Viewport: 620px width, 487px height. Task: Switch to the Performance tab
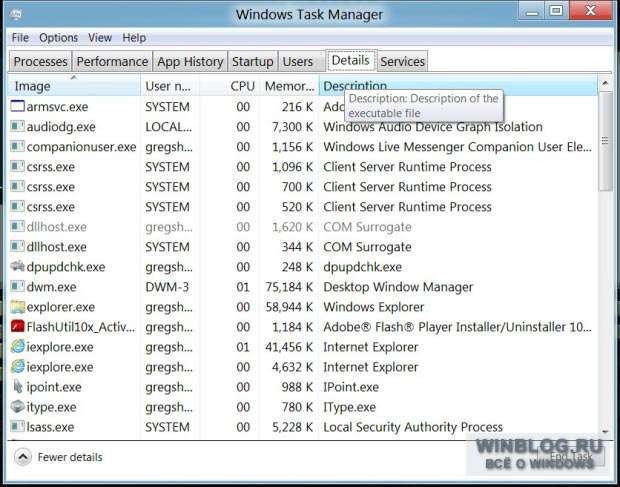112,61
